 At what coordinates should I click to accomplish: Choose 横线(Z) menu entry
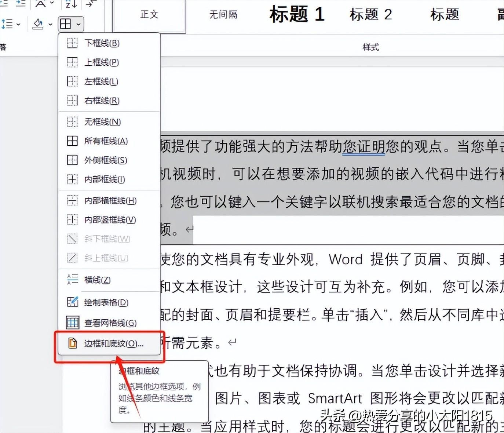(x=109, y=280)
